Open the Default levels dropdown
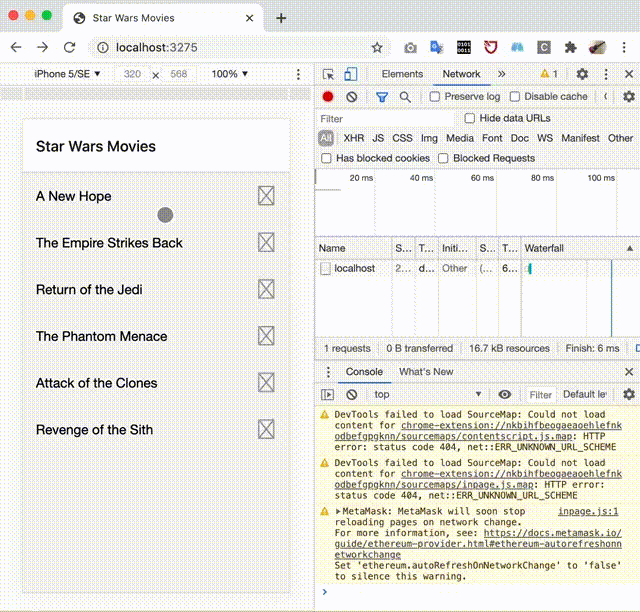640x612 pixels. click(x=584, y=394)
